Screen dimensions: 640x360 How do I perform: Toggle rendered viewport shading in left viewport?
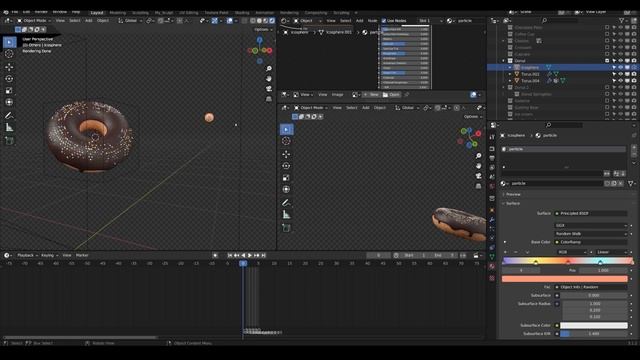pos(272,20)
